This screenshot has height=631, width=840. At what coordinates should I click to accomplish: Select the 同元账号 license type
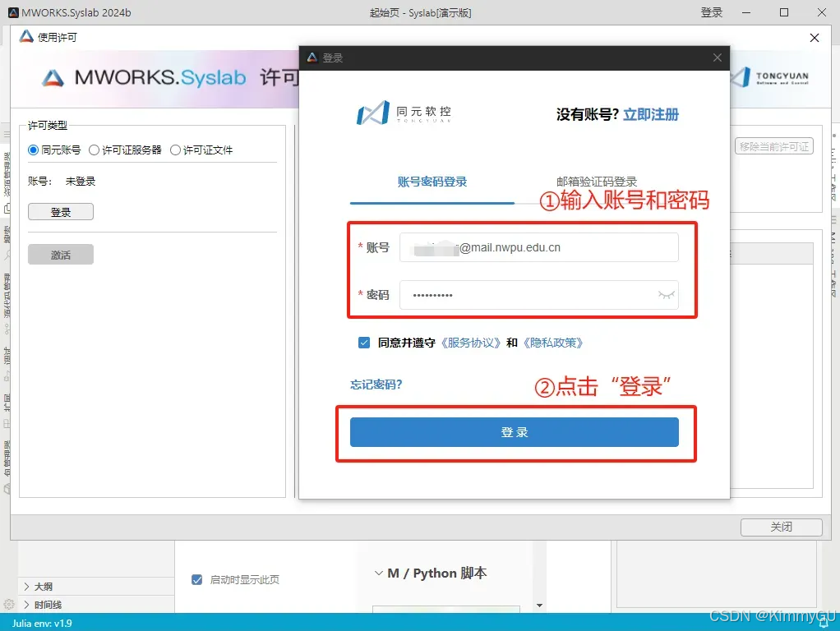point(33,150)
